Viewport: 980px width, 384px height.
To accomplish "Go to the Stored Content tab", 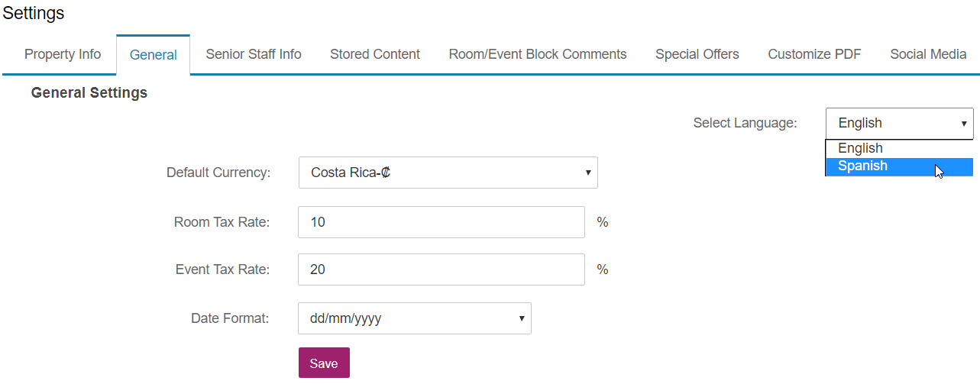I will click(375, 54).
